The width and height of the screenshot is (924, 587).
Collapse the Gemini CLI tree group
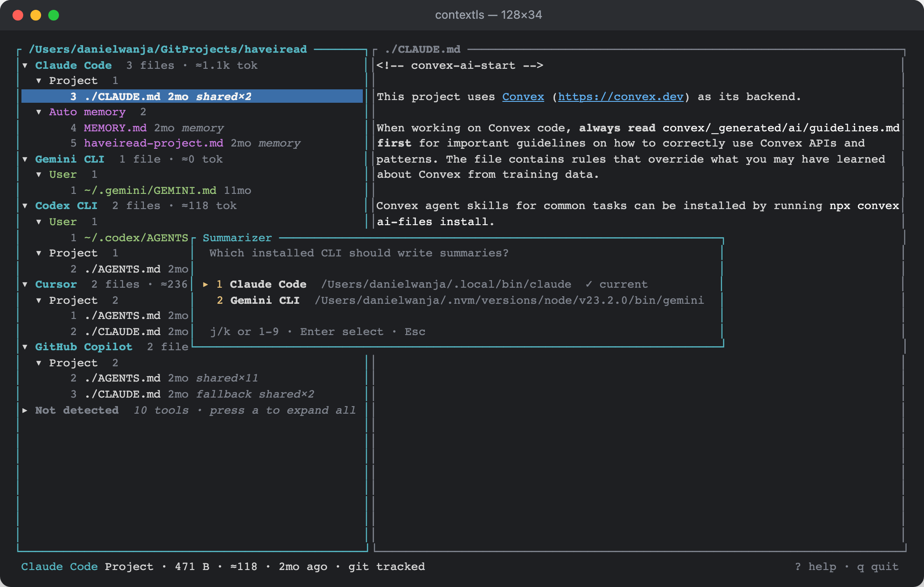[x=25, y=159]
